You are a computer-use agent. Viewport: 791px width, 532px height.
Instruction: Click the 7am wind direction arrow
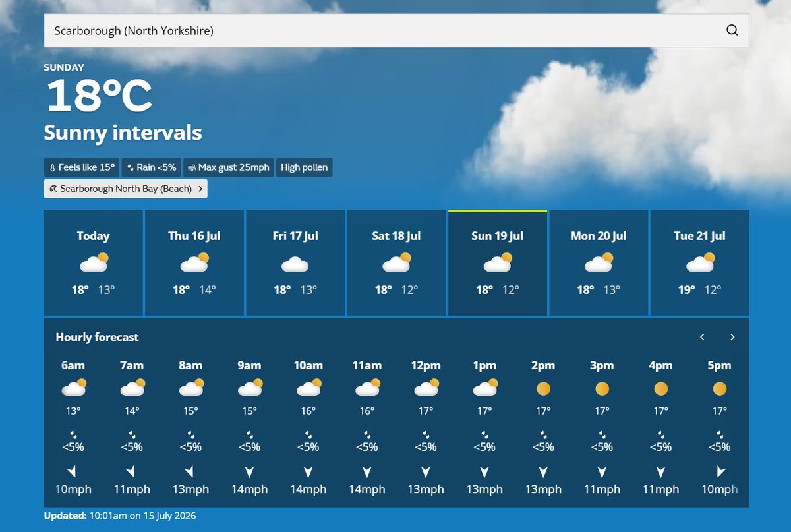pos(131,472)
